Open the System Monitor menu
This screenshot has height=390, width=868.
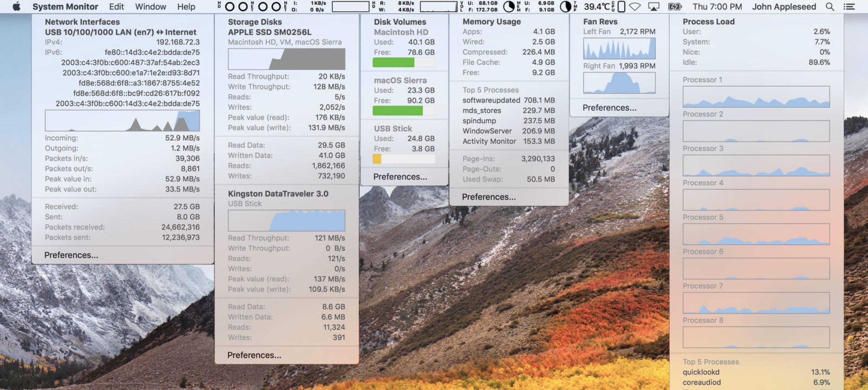pos(65,6)
